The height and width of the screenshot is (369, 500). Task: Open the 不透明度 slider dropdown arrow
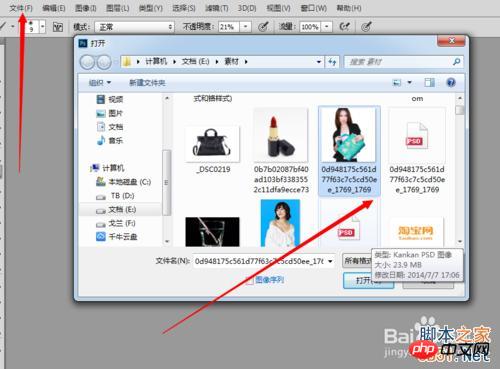click(246, 27)
